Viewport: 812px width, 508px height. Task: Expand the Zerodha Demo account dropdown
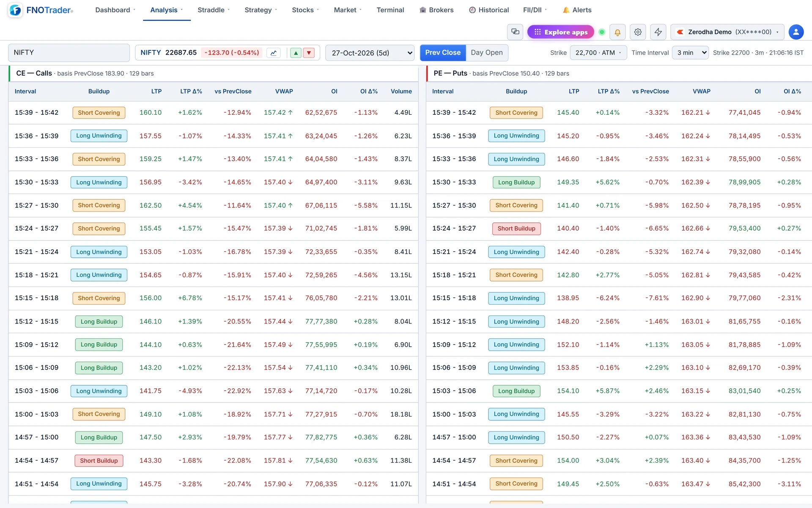pyautogui.click(x=727, y=32)
